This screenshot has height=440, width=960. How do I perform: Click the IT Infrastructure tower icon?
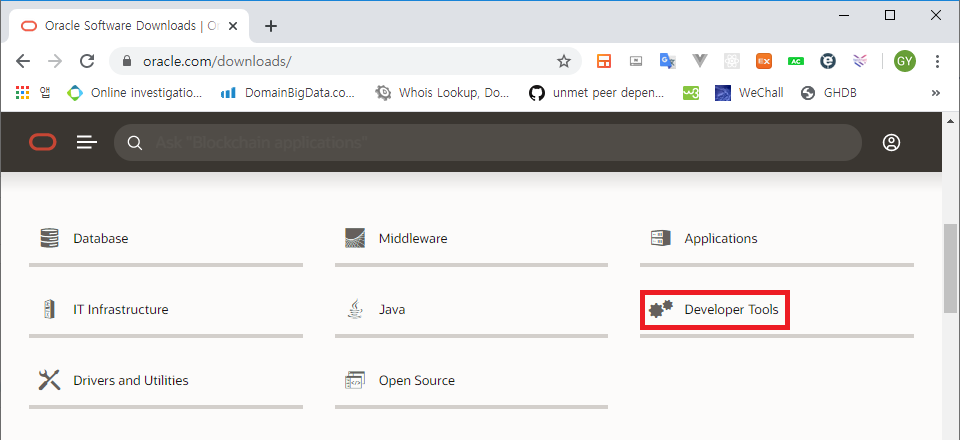tap(49, 309)
